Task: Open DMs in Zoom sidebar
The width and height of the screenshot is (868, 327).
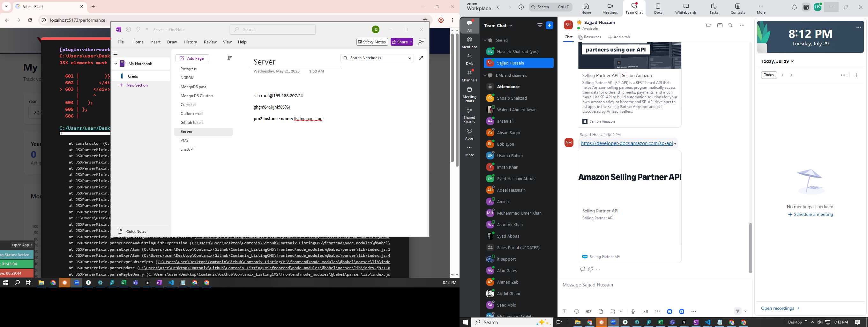Action: tap(469, 59)
